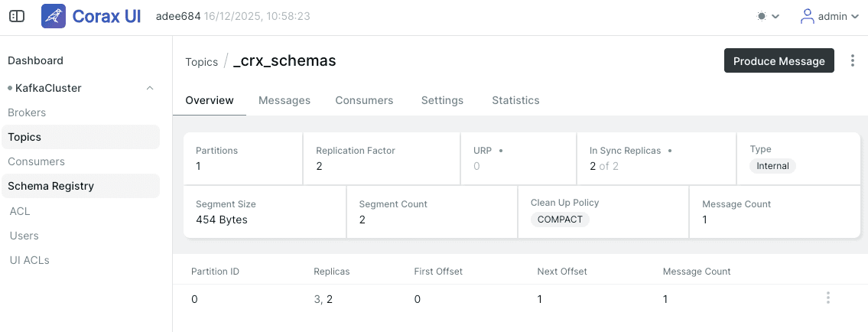Viewport: 868px width, 332px height.
Task: Click the Partitions label
Action: point(217,151)
